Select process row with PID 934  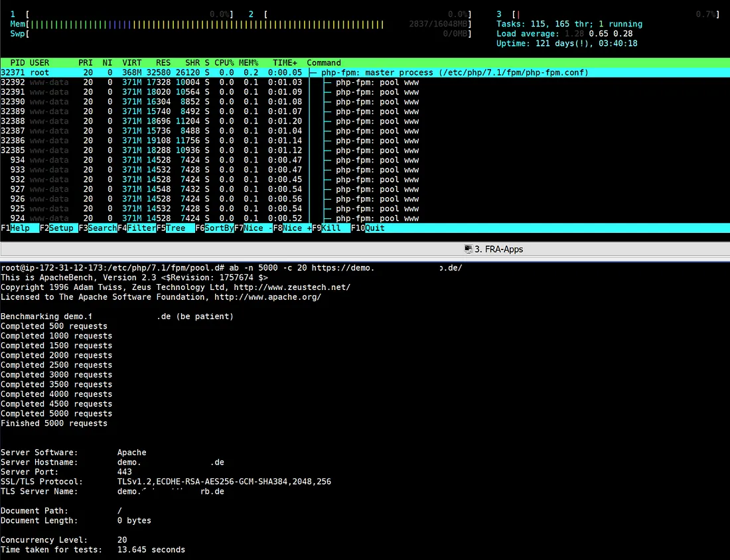tap(365, 160)
